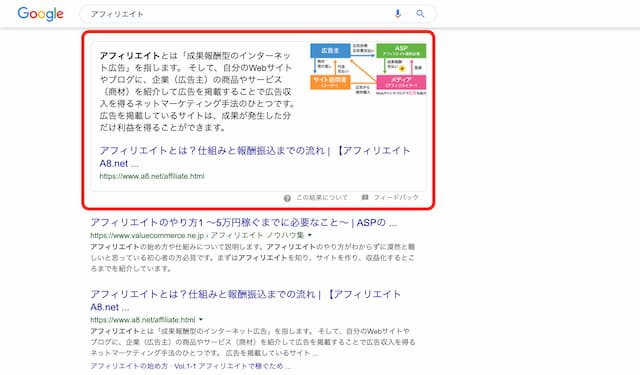This screenshot has width=640, height=375.
Task: Click the Google logo
Action: click(40, 14)
